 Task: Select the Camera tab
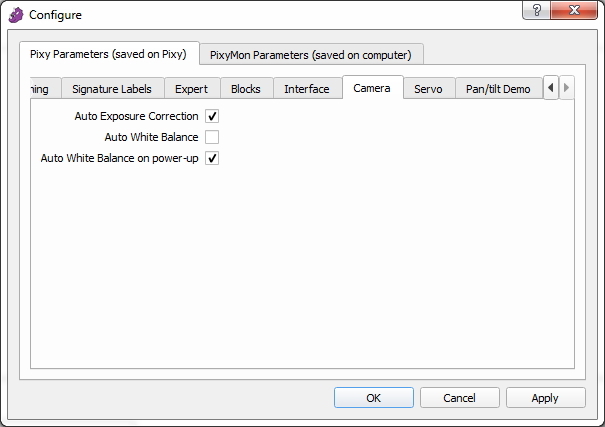coord(372,88)
